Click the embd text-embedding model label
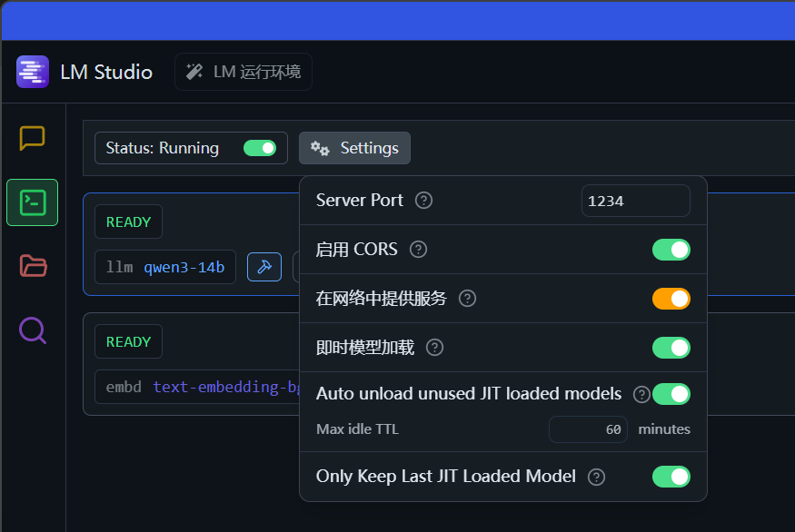 coord(198,387)
